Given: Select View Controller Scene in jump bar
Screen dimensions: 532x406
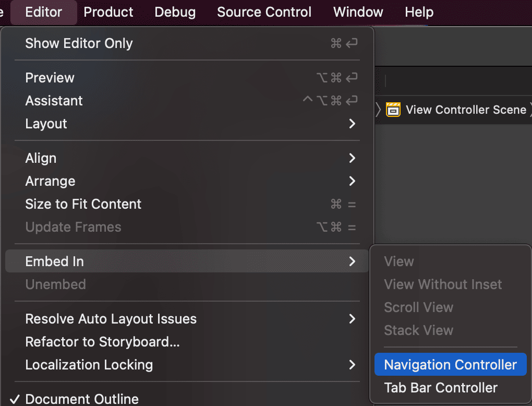Looking at the screenshot, I should 466,110.
